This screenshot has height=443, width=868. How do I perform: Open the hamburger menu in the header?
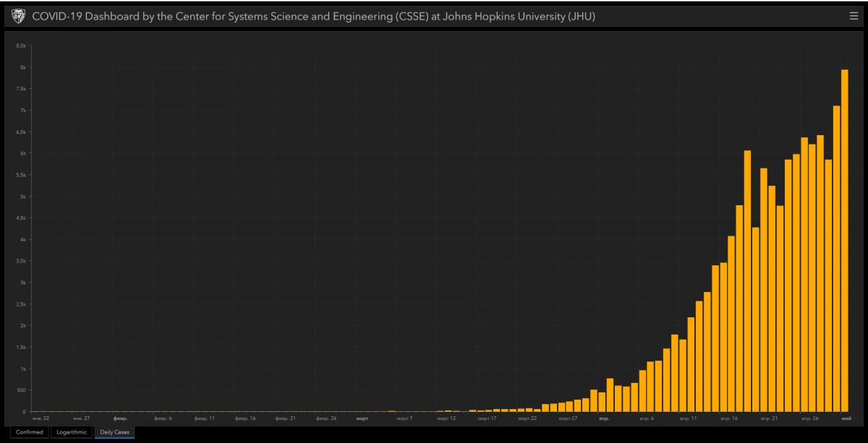pyautogui.click(x=854, y=16)
